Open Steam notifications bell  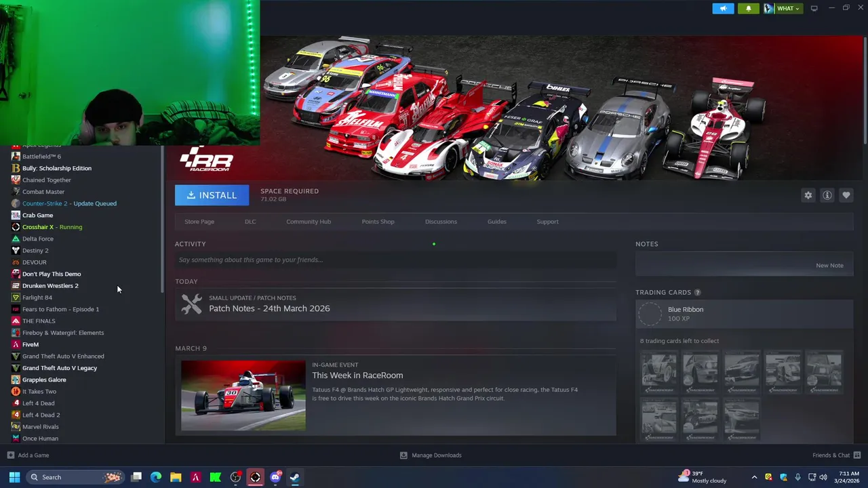(749, 8)
